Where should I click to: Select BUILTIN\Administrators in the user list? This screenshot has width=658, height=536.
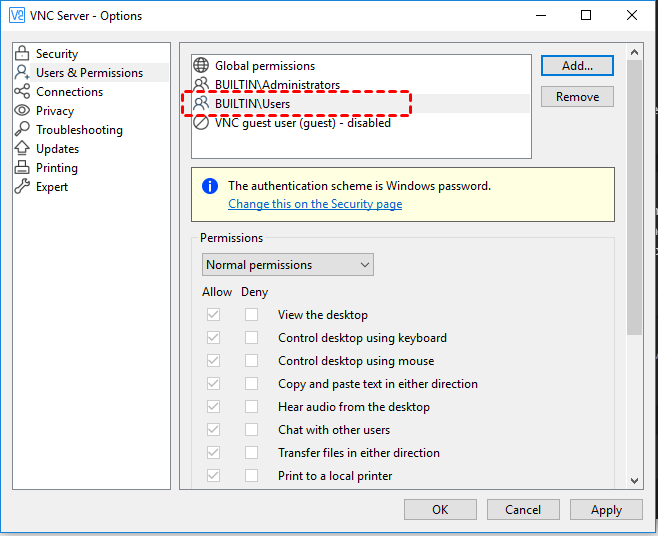click(277, 85)
